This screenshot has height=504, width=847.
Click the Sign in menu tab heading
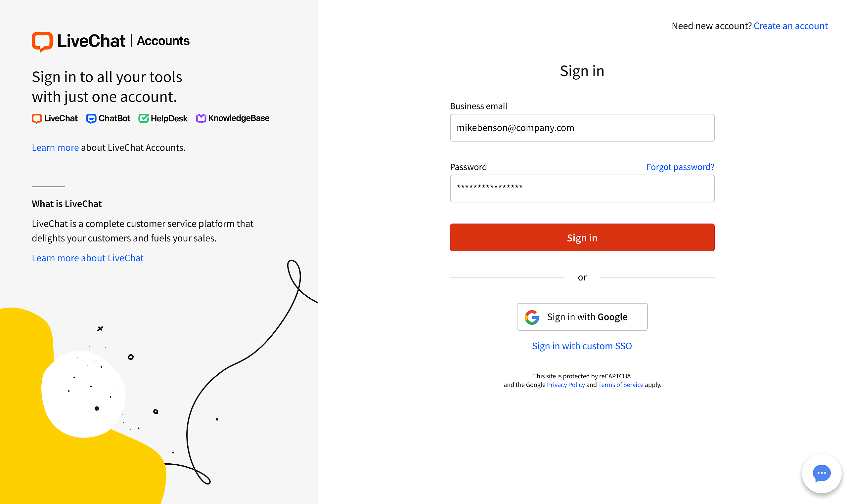[x=582, y=70]
